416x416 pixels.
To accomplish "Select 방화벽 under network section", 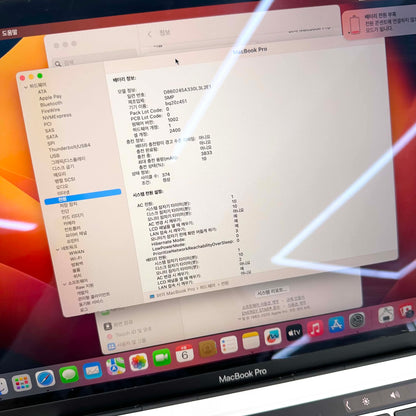I will pyautogui.click(x=77, y=264).
